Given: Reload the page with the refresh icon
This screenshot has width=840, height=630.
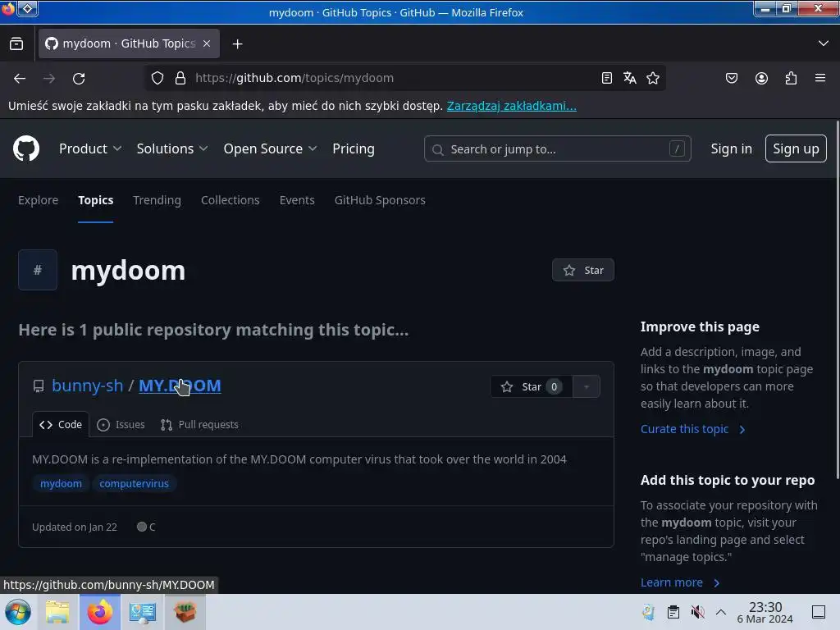Looking at the screenshot, I should (79, 78).
